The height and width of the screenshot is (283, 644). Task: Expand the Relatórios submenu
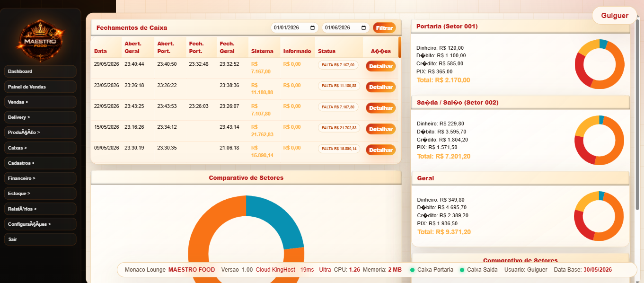(40, 209)
